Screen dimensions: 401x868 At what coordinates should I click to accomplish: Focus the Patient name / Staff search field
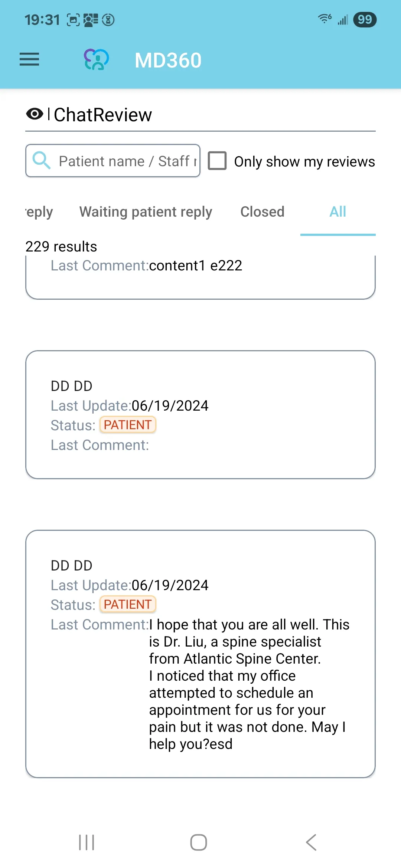[126, 161]
